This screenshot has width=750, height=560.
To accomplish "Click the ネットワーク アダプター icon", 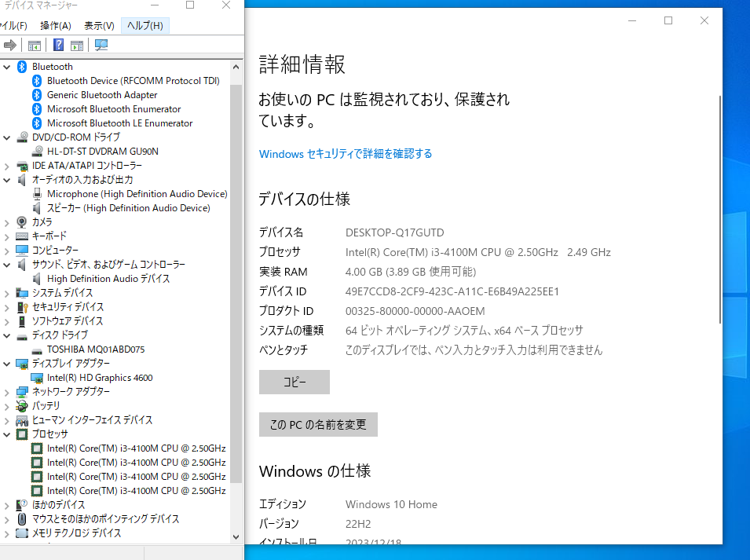I will [22, 392].
